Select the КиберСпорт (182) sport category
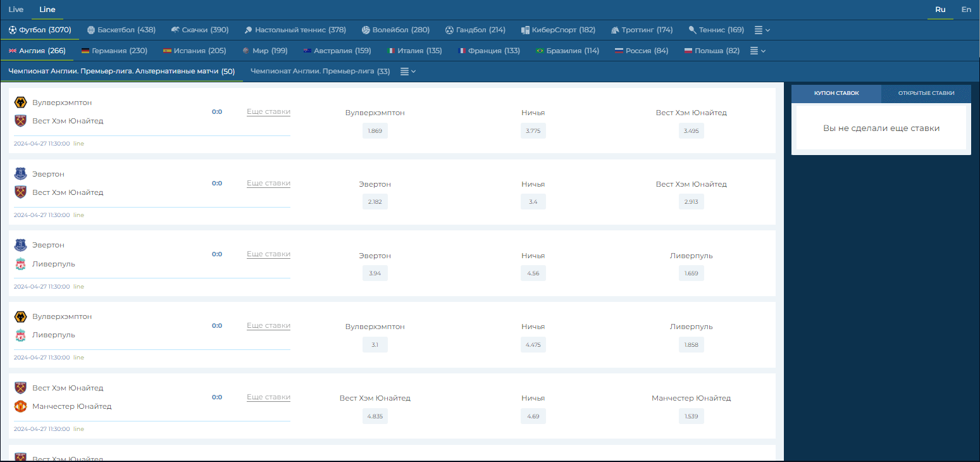 click(x=559, y=30)
